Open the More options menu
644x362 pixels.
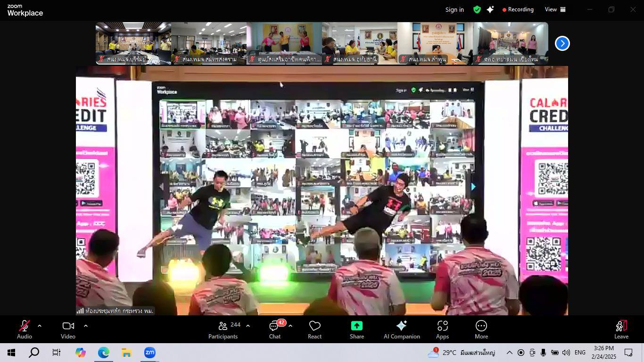481,329
